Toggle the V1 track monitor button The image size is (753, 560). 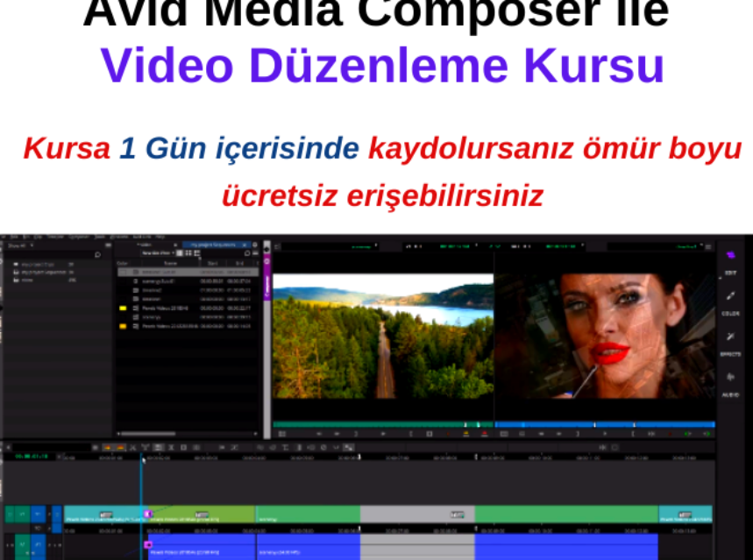tap(57, 514)
